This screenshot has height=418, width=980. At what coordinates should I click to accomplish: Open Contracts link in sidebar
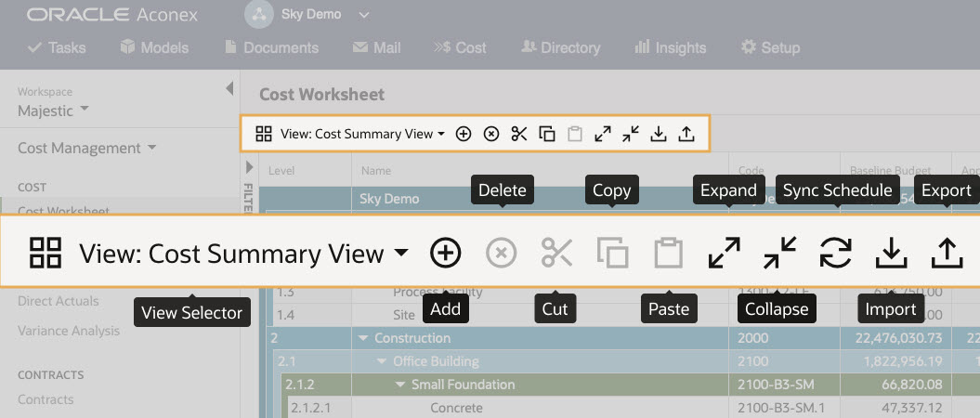pyautogui.click(x=46, y=399)
